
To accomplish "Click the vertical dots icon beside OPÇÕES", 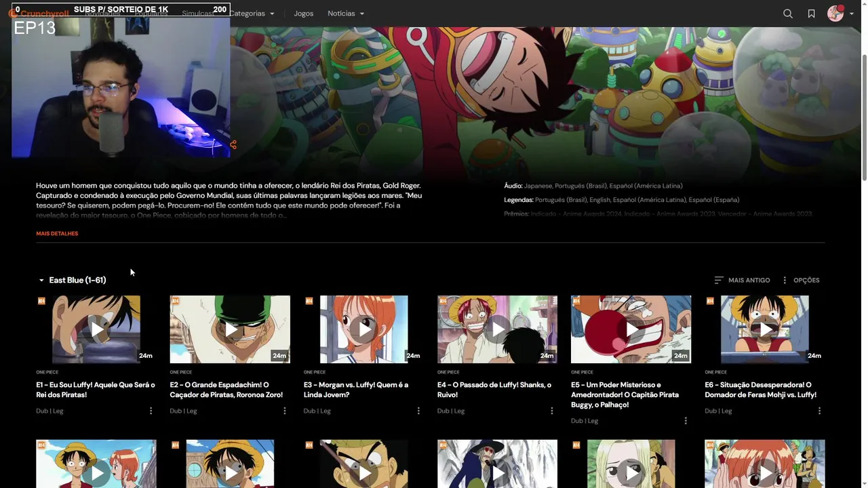I will 785,280.
